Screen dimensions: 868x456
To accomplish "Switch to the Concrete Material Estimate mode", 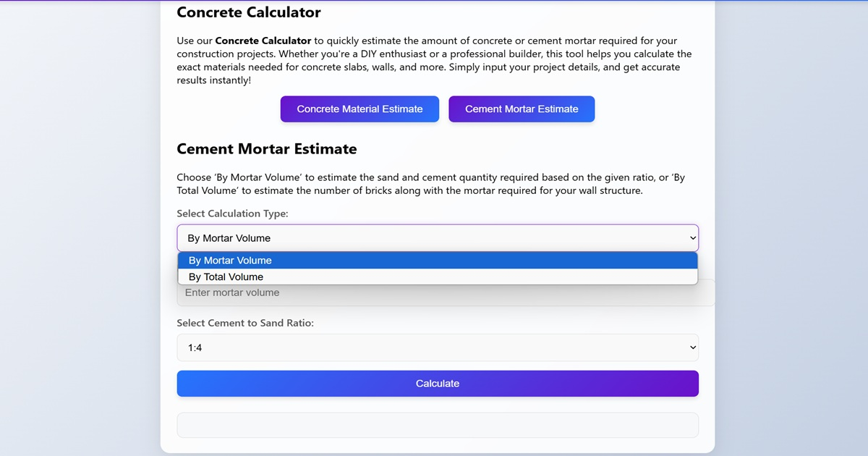I will [359, 109].
